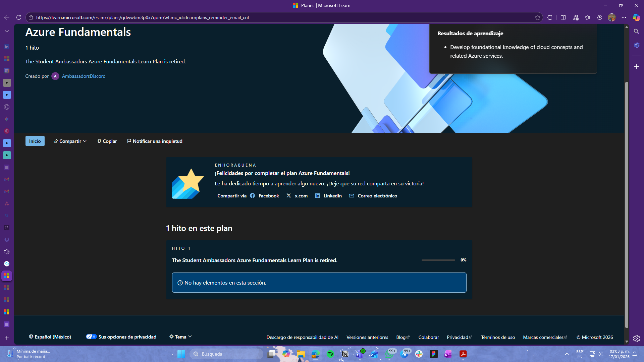
Task: Add a new vertical tab
Action: coord(7,338)
